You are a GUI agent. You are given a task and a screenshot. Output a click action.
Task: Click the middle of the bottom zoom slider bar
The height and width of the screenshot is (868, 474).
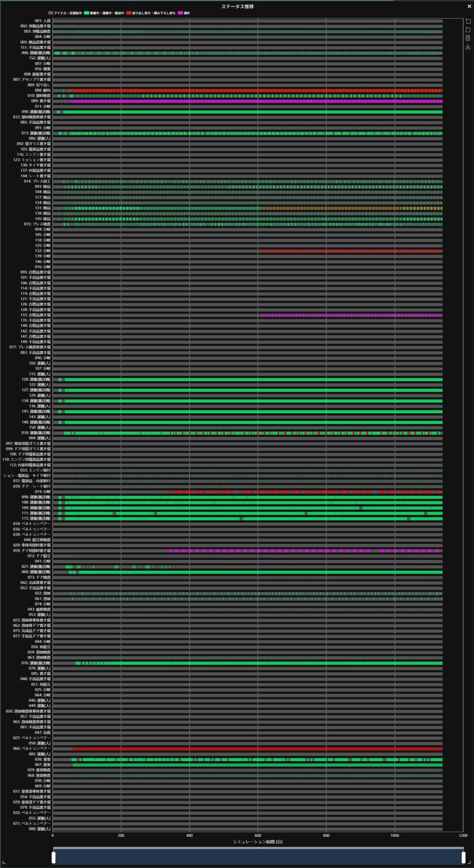(258, 857)
